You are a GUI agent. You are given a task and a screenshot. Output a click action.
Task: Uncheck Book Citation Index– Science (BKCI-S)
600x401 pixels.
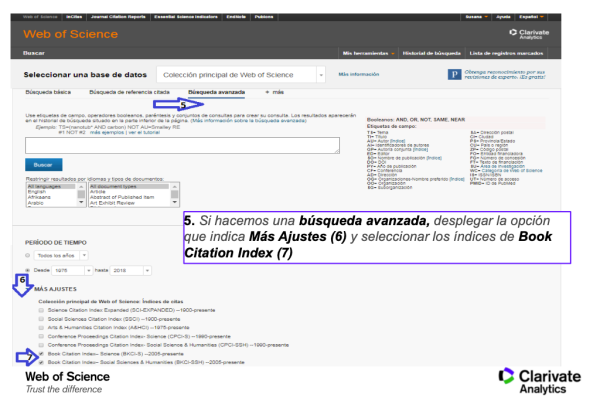pos(41,354)
